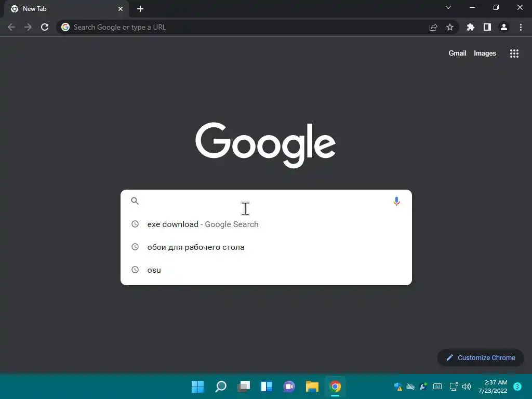Click the forward navigation arrow
The image size is (532, 399).
[x=28, y=27]
